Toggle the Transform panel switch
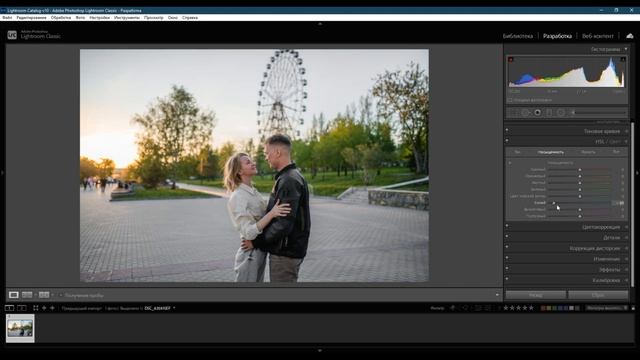 [x=507, y=258]
